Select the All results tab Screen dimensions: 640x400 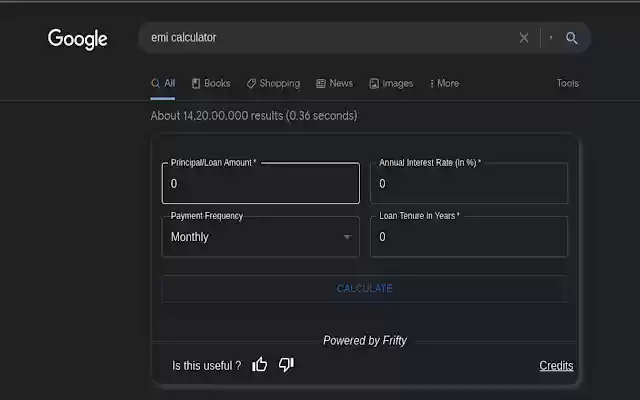click(163, 84)
